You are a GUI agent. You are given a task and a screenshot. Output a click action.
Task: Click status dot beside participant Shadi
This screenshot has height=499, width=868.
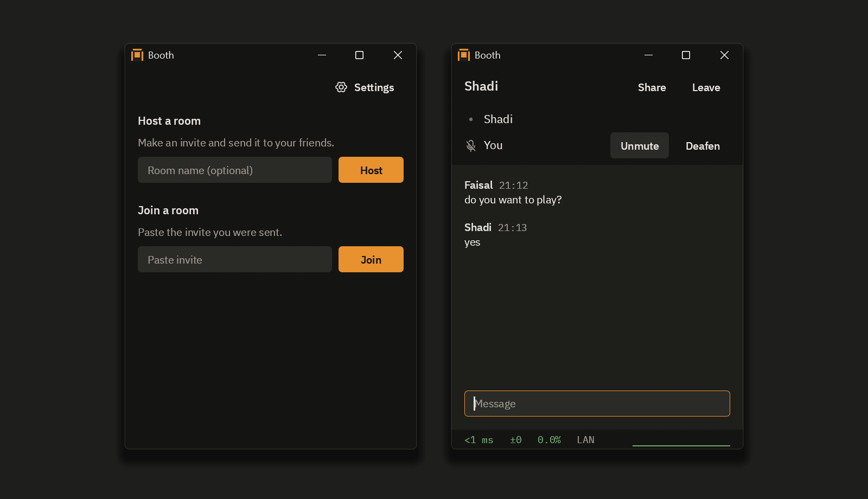(x=471, y=119)
